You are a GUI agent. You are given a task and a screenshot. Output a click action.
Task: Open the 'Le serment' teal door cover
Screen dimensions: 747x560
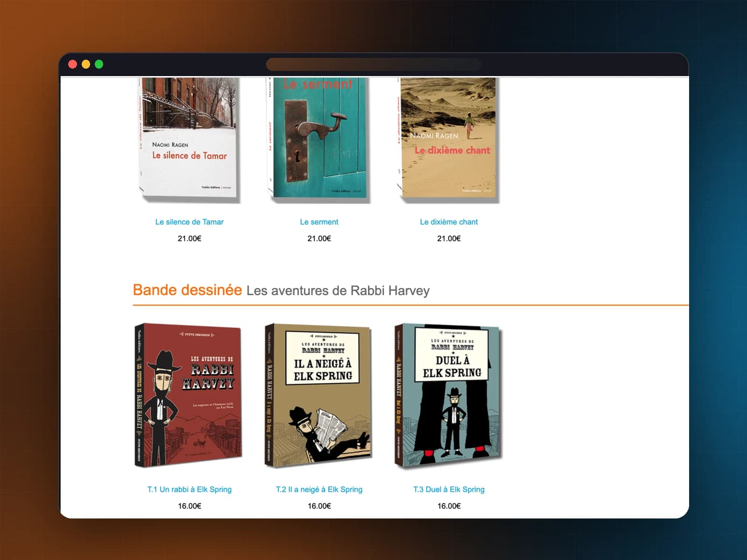(319, 140)
